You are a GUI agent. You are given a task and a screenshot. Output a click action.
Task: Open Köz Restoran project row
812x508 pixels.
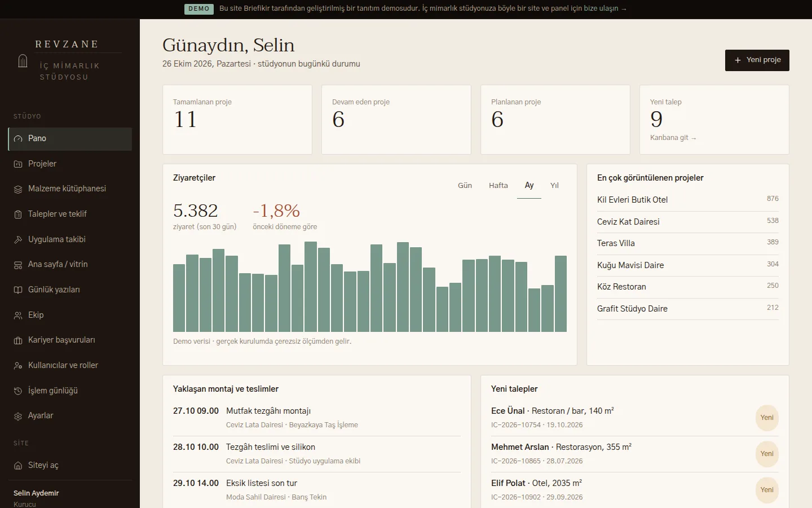click(x=688, y=287)
